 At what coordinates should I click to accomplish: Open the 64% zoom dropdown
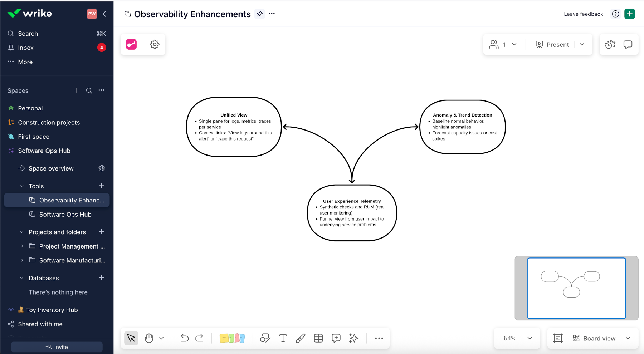coord(517,338)
